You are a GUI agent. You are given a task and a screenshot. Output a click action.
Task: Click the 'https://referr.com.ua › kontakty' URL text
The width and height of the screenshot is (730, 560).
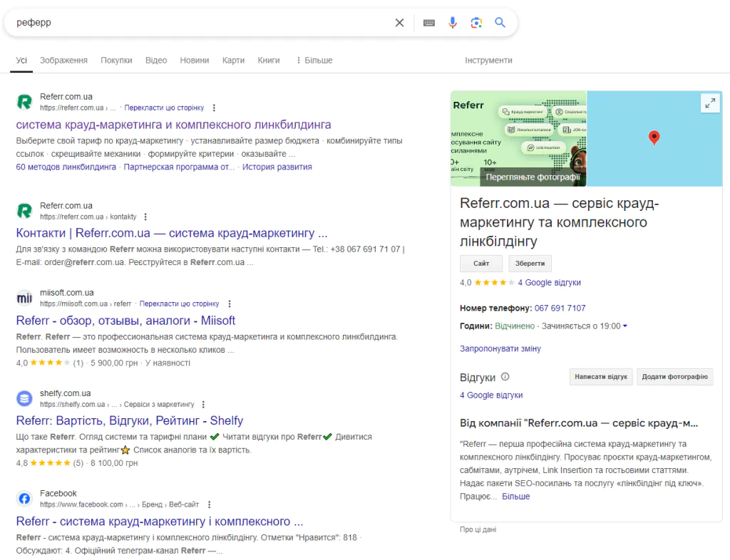pos(88,217)
